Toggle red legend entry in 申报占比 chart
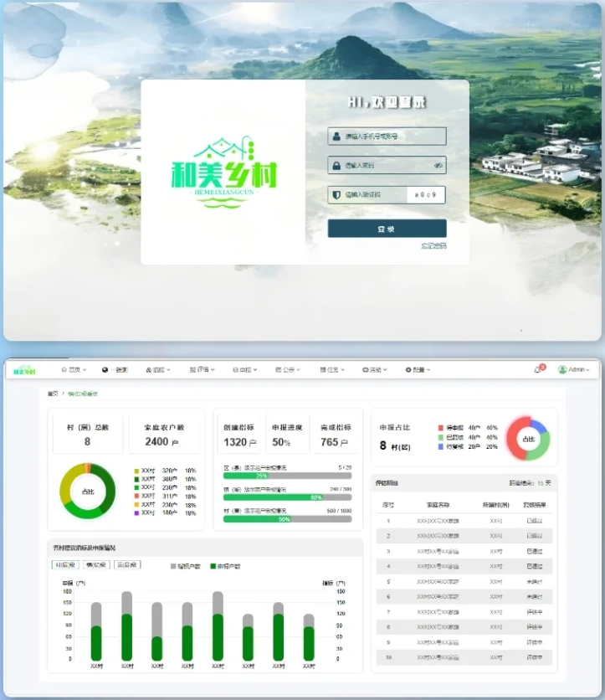This screenshot has height=700, width=605. click(x=468, y=428)
